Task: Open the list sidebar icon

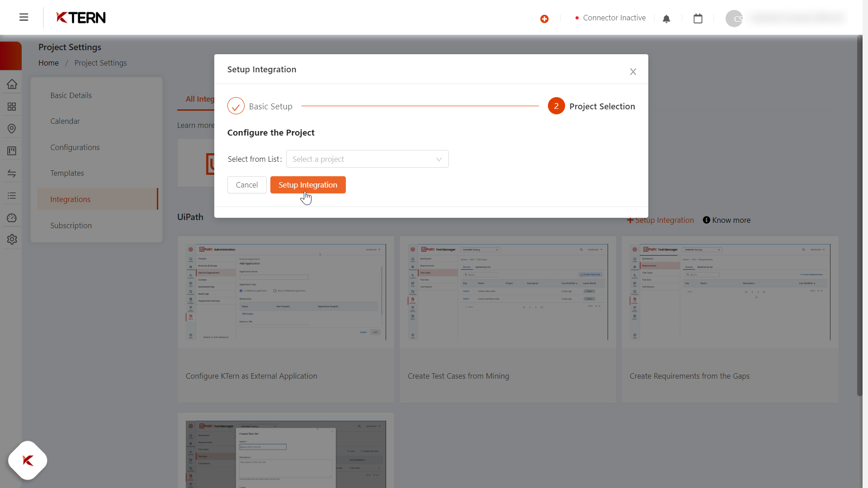Action: [x=12, y=196]
